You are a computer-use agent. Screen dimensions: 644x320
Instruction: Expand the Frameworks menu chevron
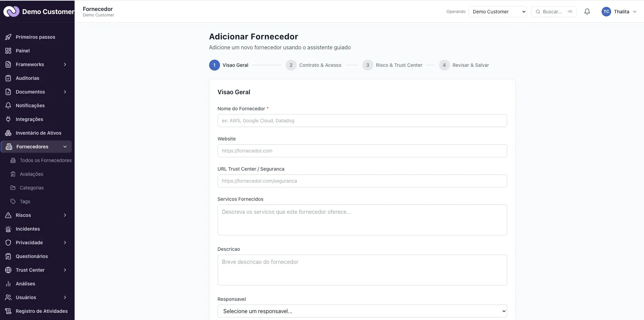(x=65, y=64)
